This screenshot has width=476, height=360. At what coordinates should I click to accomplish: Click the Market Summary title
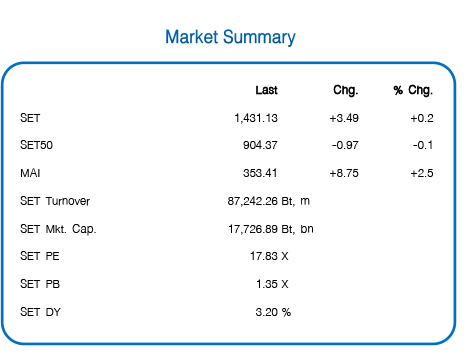[230, 37]
